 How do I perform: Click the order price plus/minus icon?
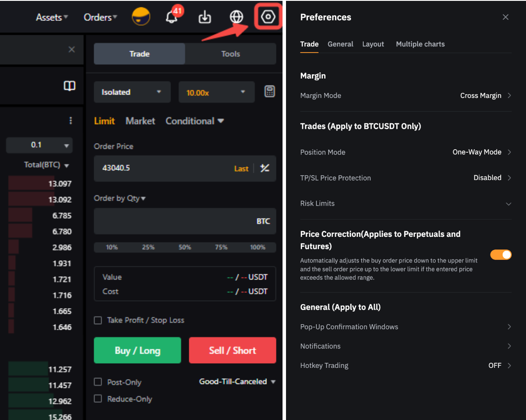point(265,168)
